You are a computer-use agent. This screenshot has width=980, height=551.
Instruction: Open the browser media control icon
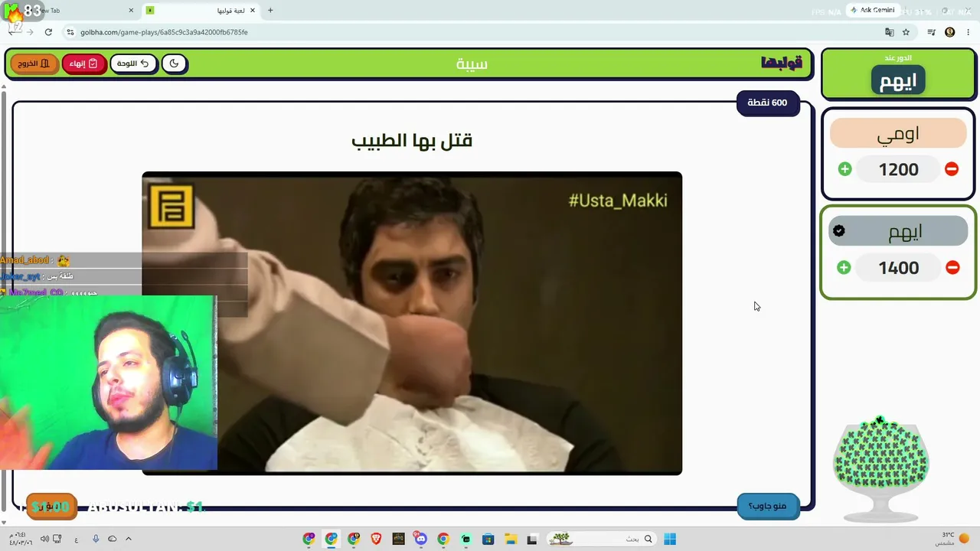point(931,32)
